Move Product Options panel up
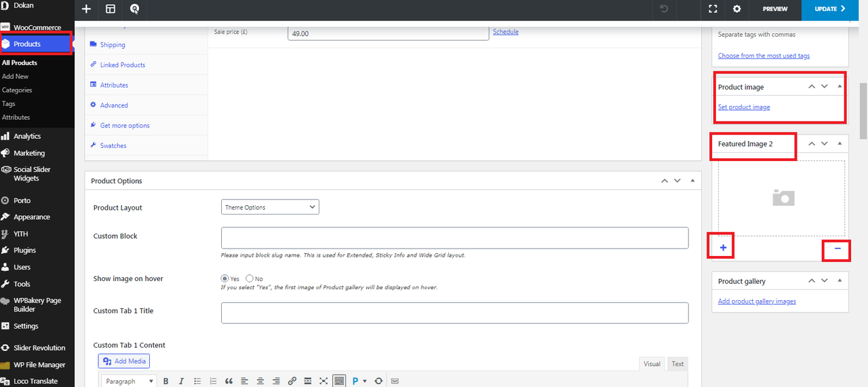Image resolution: width=868 pixels, height=387 pixels. 665,181
